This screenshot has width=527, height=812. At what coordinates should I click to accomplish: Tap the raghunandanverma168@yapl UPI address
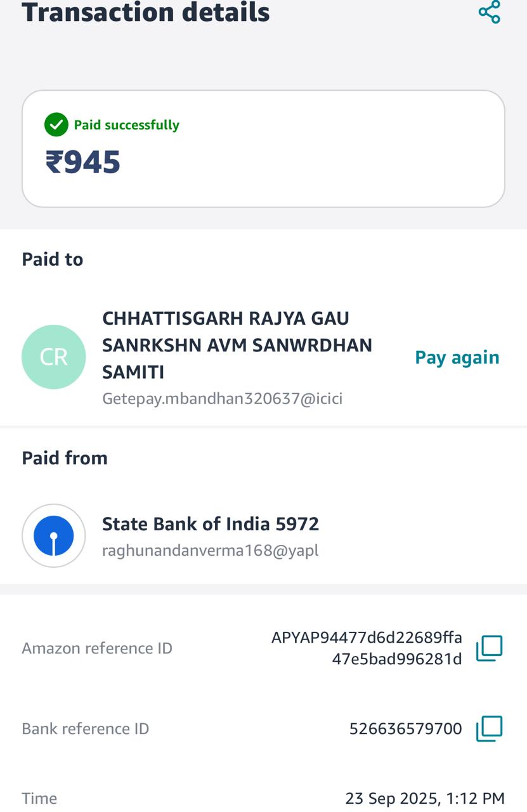pos(211,550)
